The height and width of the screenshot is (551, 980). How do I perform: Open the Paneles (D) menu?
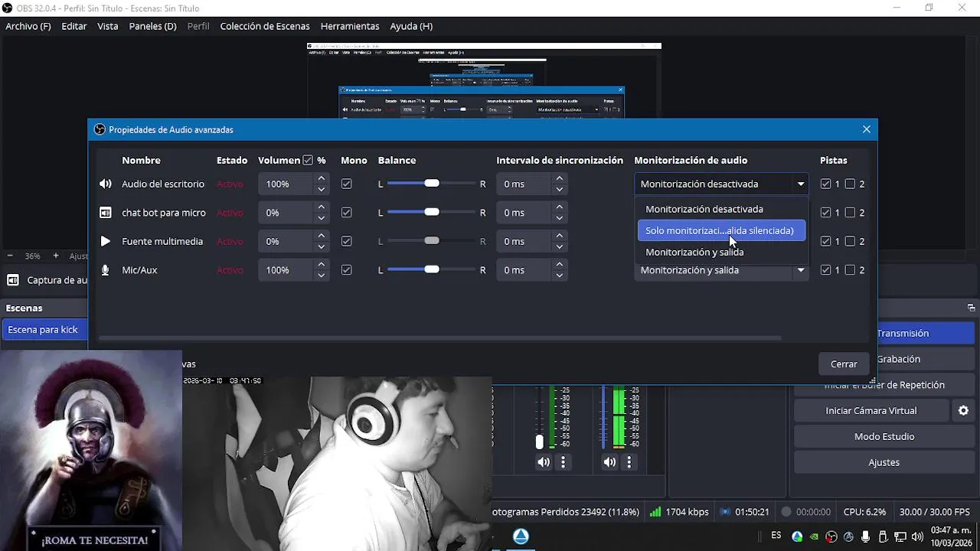[153, 26]
